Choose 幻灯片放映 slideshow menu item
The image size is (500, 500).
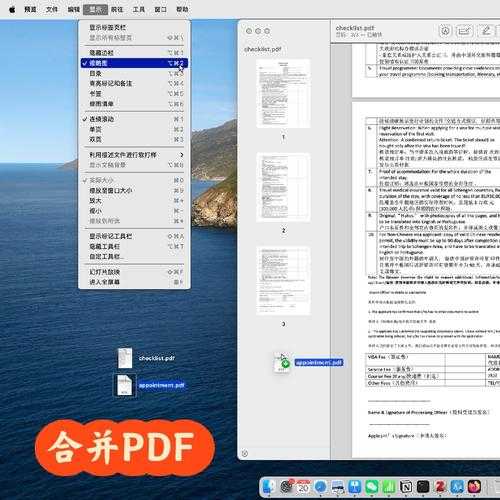(x=134, y=272)
